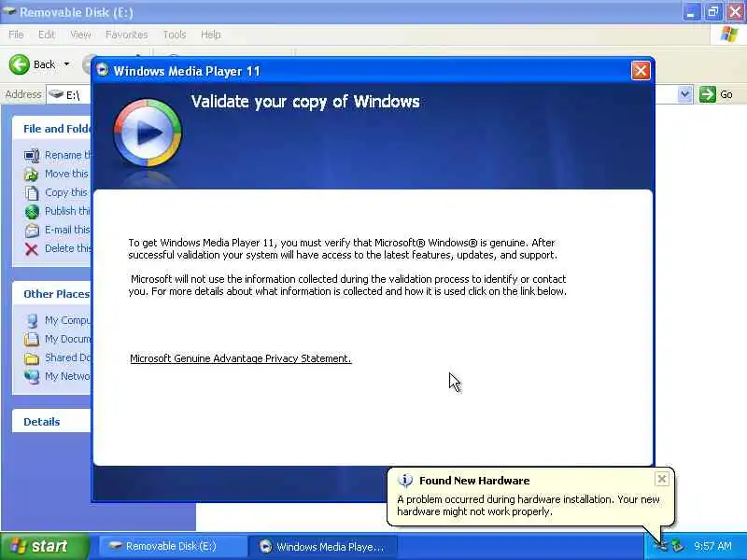Click the Removable Disk title bar drive icon
Screen dimensions: 747x560
click(9, 11)
